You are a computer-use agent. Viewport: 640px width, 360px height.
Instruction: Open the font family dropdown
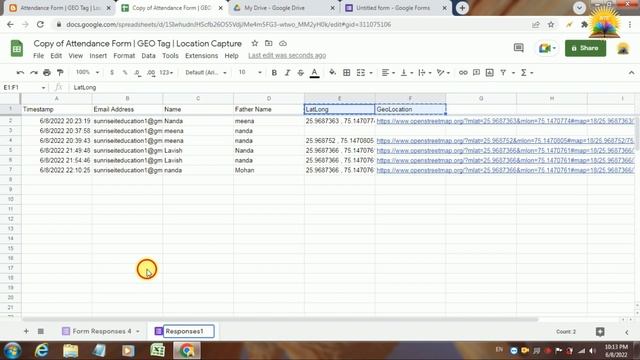coord(206,72)
